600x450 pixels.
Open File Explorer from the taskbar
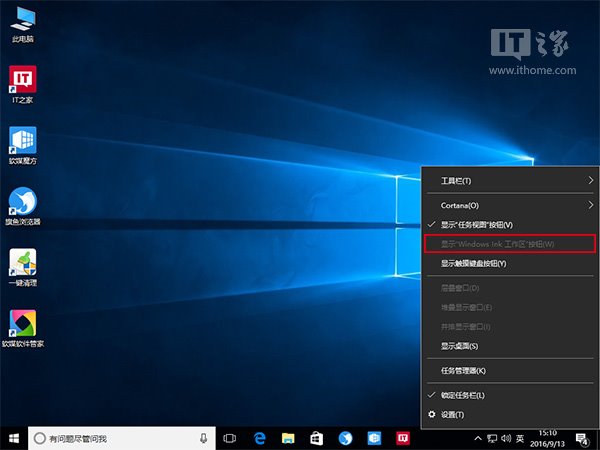pyautogui.click(x=288, y=439)
